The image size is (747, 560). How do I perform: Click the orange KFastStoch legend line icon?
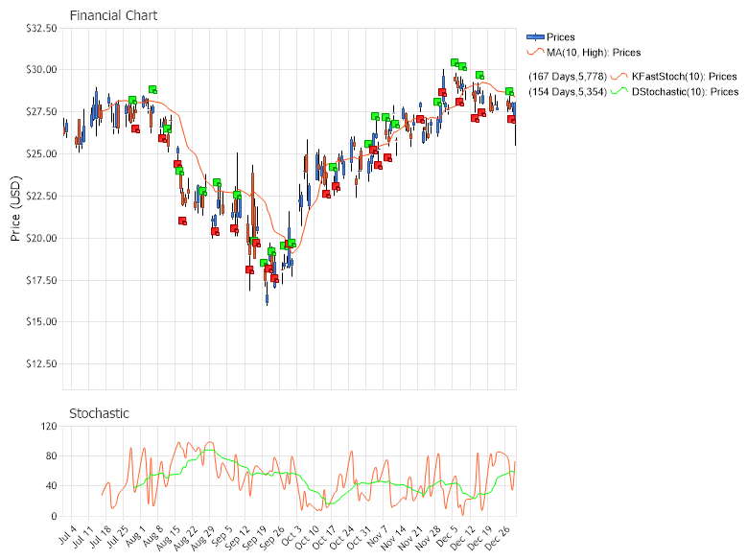tap(619, 77)
